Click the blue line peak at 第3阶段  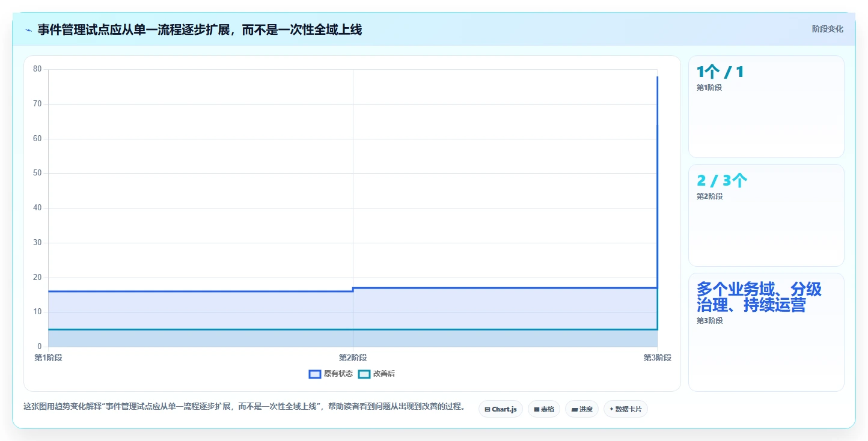click(657, 77)
